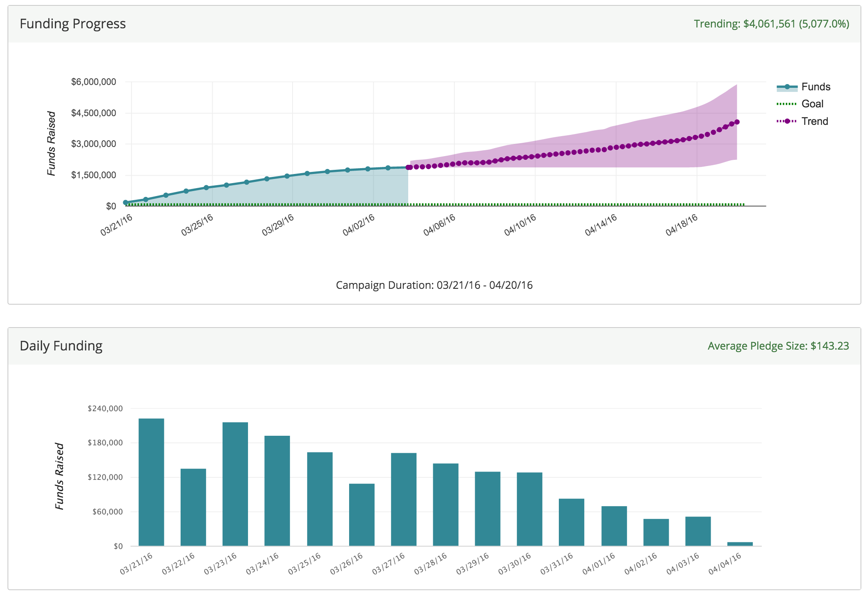Click the 04/01/16 daily funding bar
Screen dimensions: 868x596
pyautogui.click(x=614, y=526)
